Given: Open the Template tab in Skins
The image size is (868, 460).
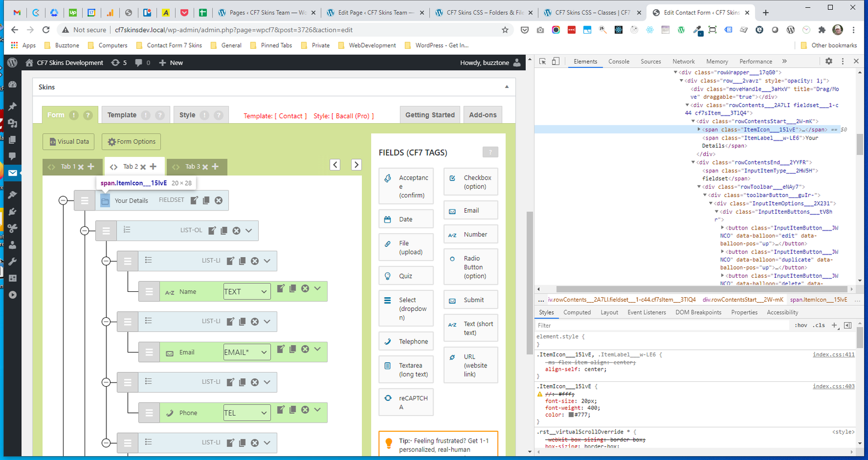Looking at the screenshot, I should [x=122, y=115].
